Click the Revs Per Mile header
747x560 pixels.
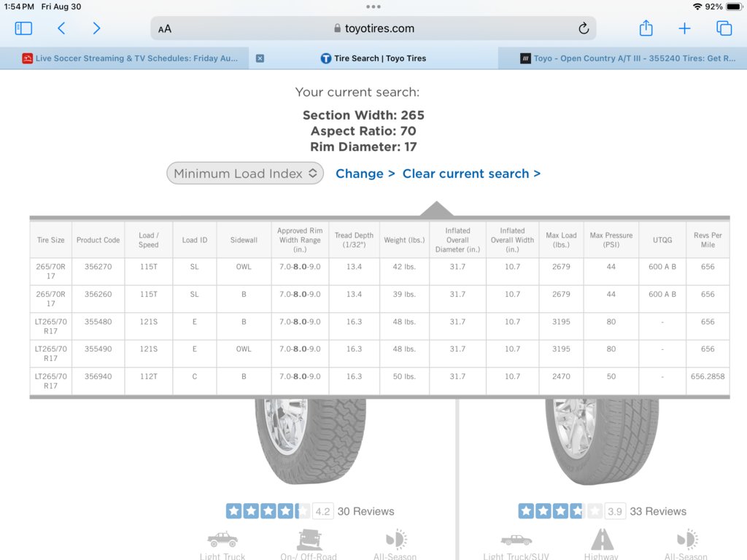pos(708,240)
